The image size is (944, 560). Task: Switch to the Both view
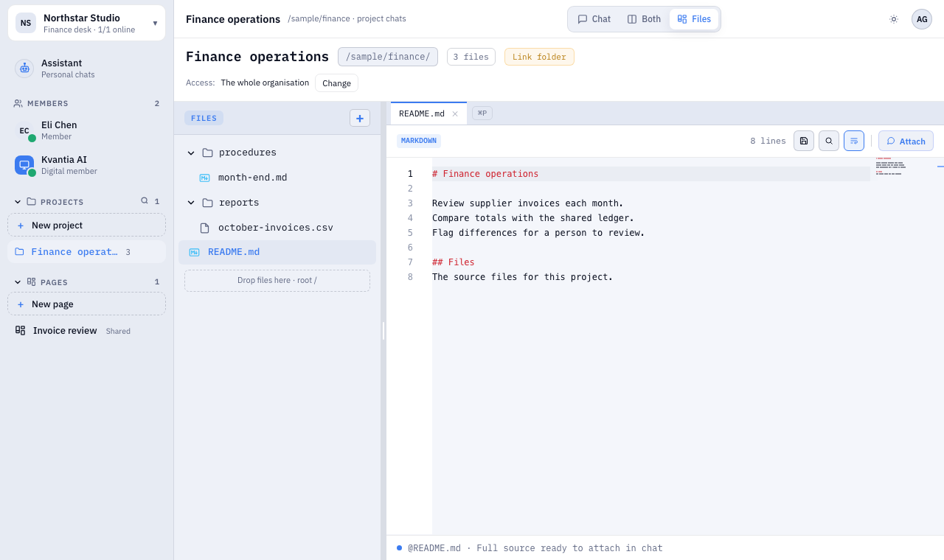click(x=644, y=19)
